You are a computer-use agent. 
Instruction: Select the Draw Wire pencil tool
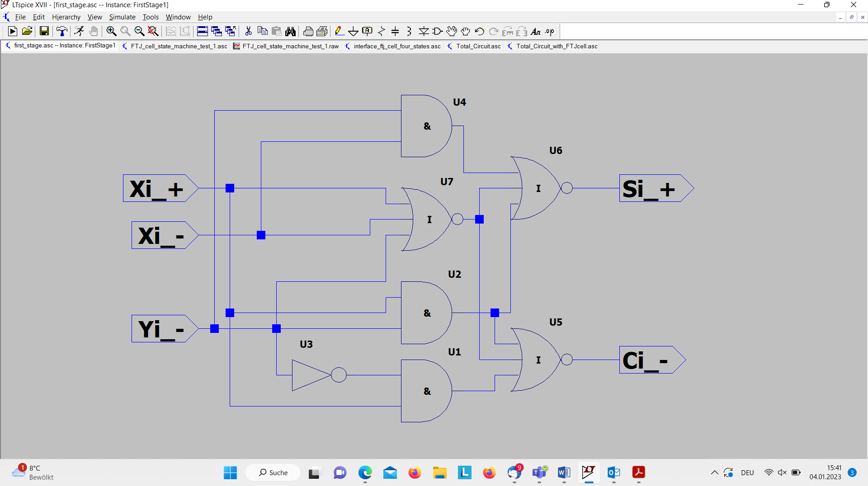[339, 31]
